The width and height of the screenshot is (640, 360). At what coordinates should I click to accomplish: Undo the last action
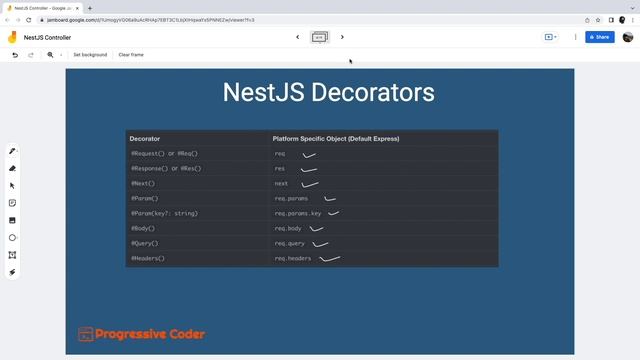click(15, 55)
